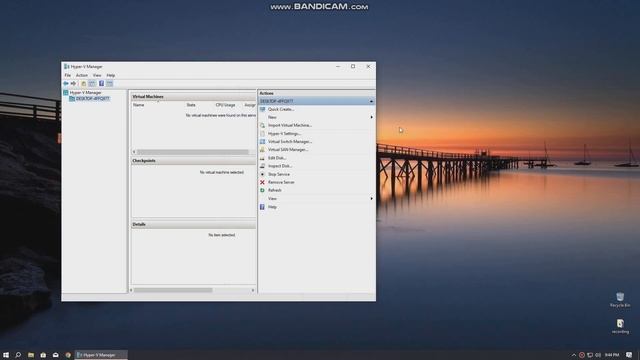Image resolution: width=640 pixels, height=360 pixels.
Task: Click the taskbar Search icon
Action: click(x=18, y=355)
